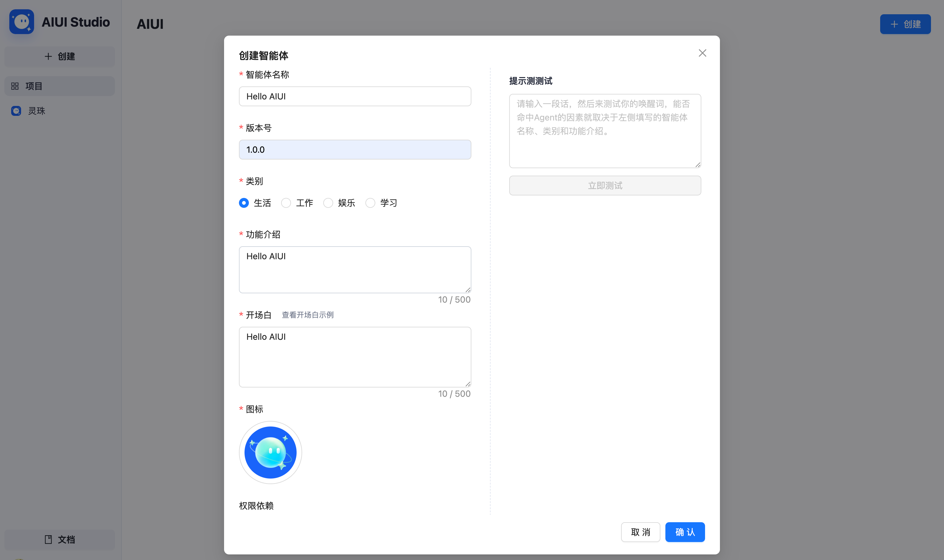Open the 文档 button at the sidebar bottom
Image resolution: width=944 pixels, height=560 pixels.
pos(60,540)
